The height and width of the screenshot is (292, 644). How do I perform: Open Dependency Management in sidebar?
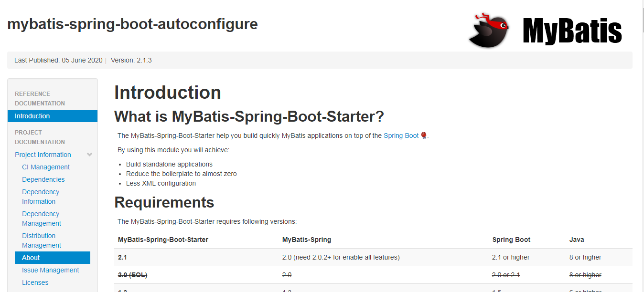[x=42, y=219]
